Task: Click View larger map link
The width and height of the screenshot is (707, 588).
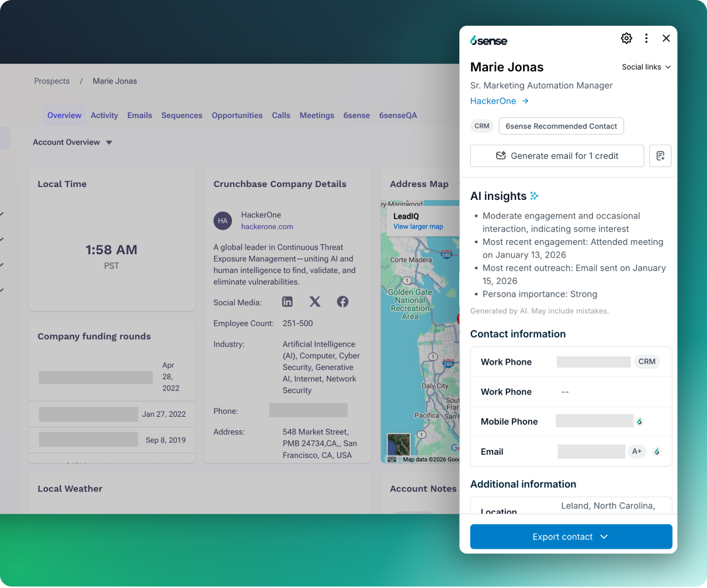Action: tap(418, 226)
